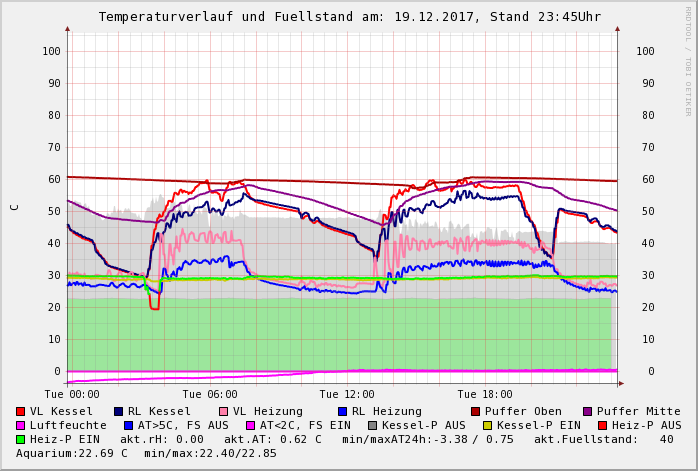Click the blue AT>5C, FS AUS swatch

click(x=128, y=425)
